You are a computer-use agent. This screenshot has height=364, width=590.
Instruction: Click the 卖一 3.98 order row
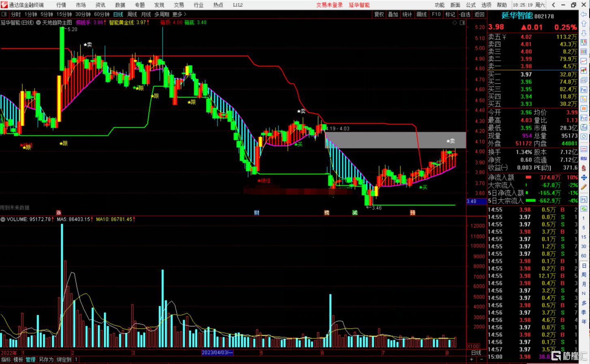(x=532, y=66)
